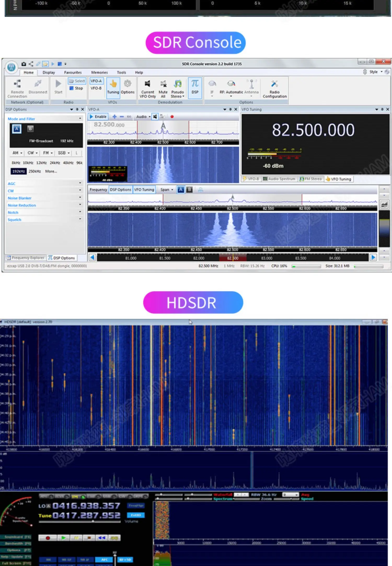Open the FM Stereo tab
Image resolution: width=392 pixels, height=566 pixels.
click(310, 179)
